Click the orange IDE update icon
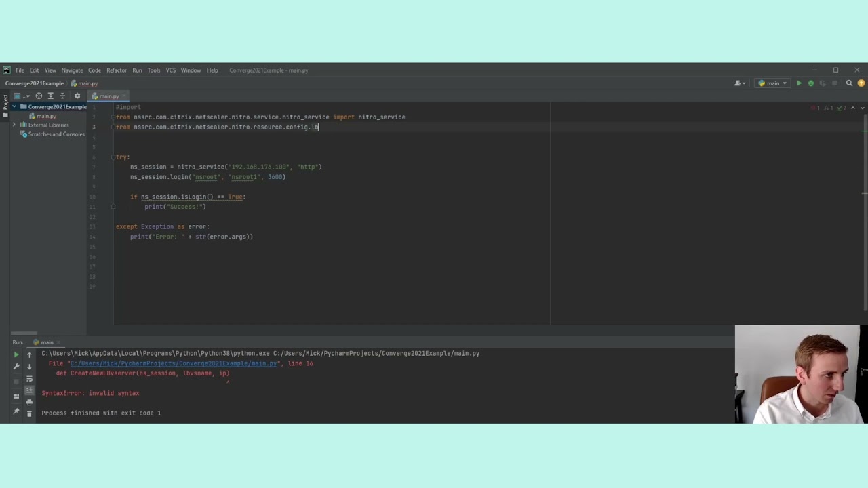The image size is (868, 488). pos(861,83)
